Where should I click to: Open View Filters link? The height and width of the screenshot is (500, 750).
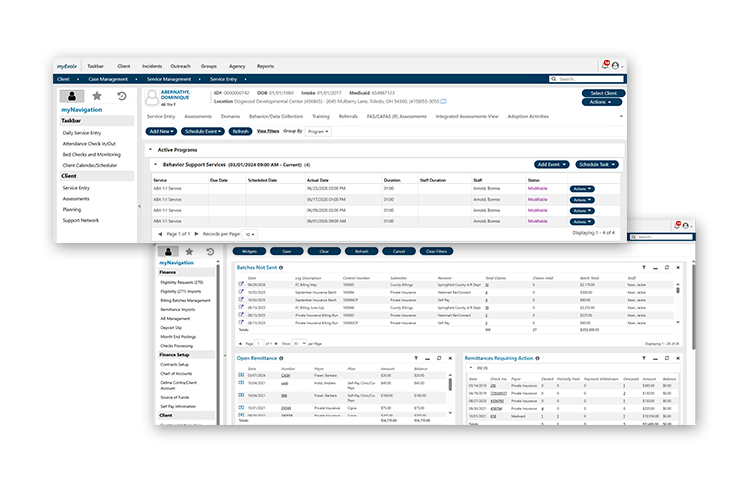click(268, 131)
